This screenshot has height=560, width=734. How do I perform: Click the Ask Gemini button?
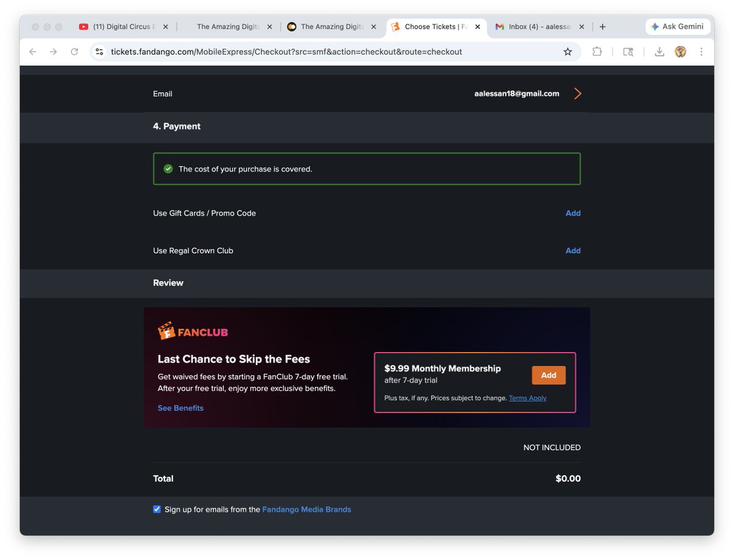point(678,27)
